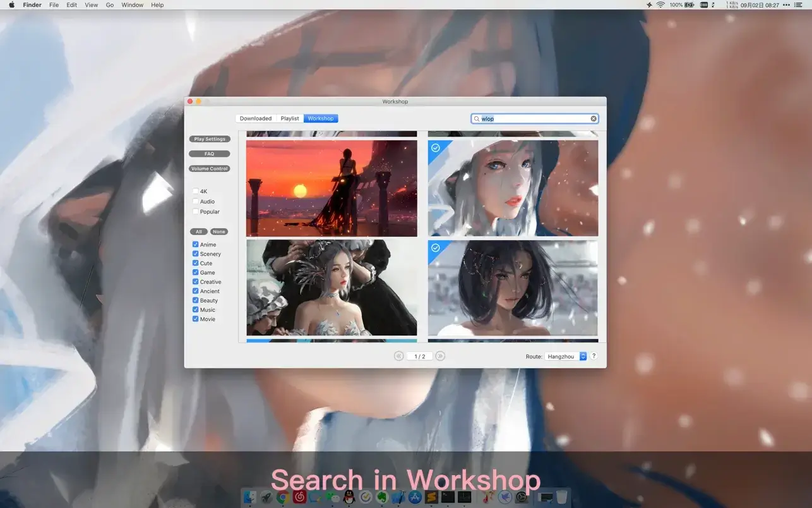Select the feathered-headdress bride wallpaper thumbnail
Screen dimensions: 812x508
[331, 287]
